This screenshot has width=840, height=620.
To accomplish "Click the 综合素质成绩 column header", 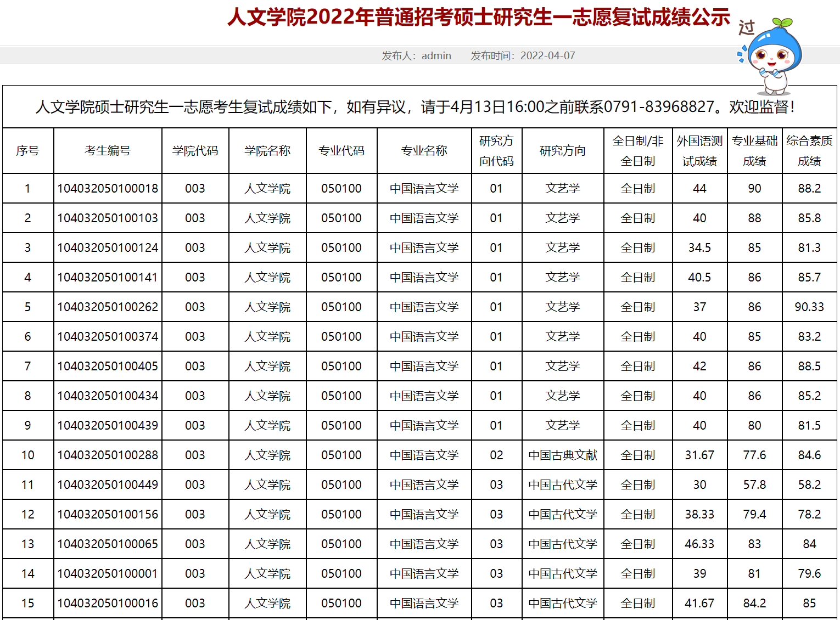I will point(810,151).
